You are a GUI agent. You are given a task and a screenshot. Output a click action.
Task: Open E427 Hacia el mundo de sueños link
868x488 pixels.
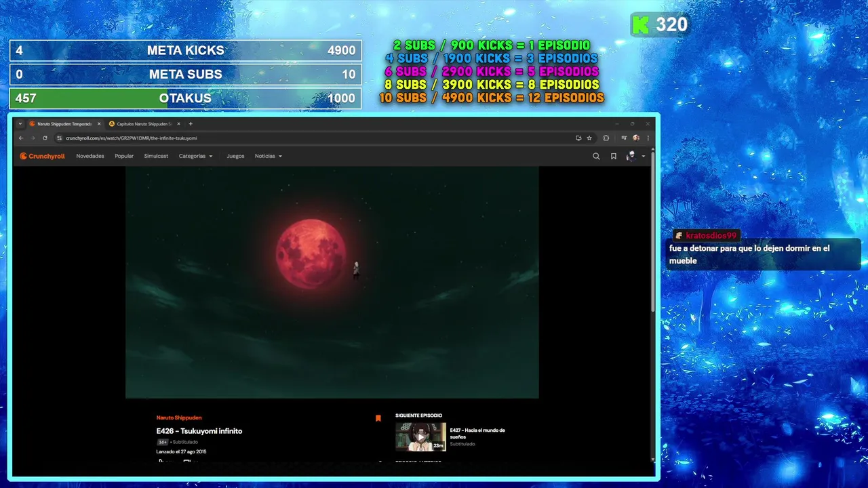coord(477,433)
